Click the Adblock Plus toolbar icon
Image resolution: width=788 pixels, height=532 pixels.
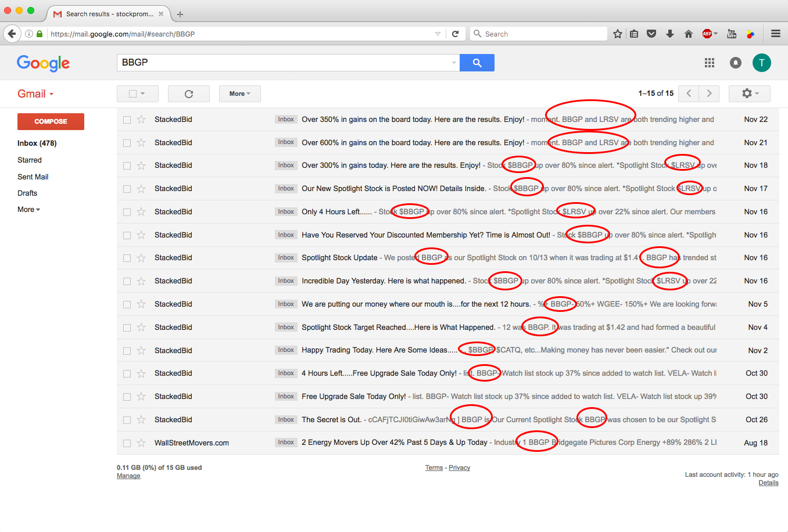click(707, 34)
